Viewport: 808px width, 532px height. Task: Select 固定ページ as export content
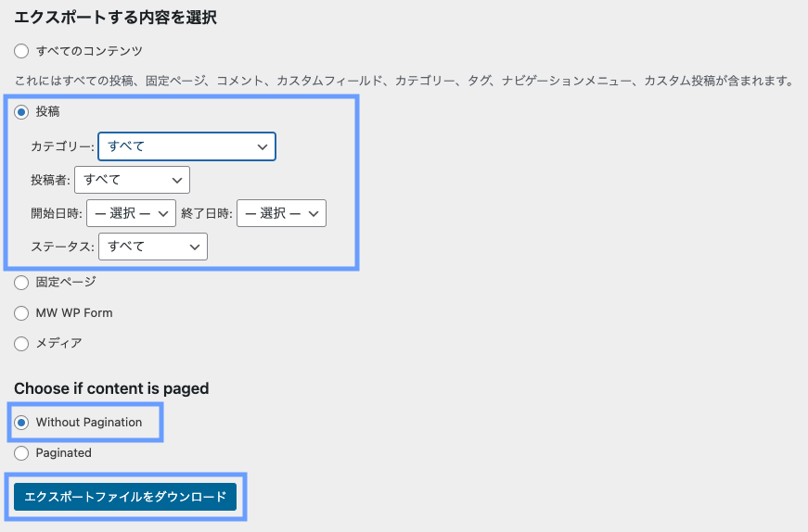[22, 282]
